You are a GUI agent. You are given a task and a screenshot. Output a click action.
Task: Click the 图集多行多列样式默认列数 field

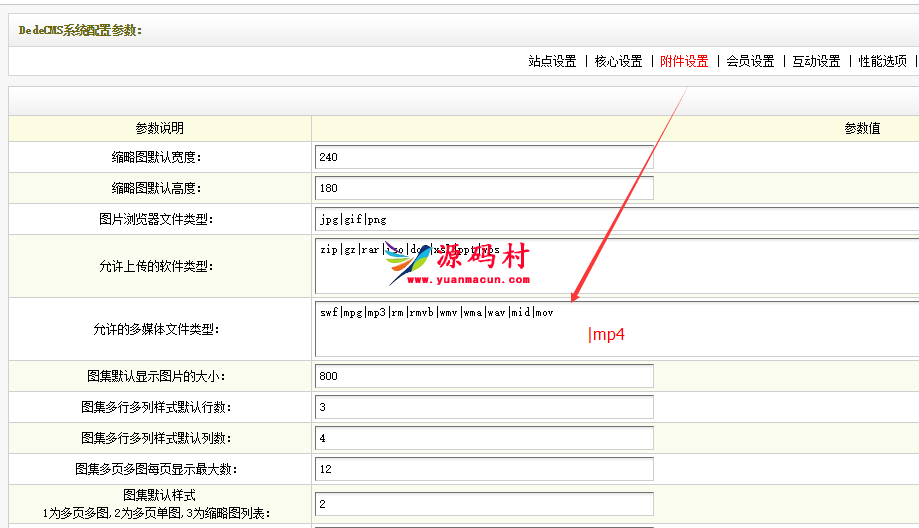tap(483, 438)
